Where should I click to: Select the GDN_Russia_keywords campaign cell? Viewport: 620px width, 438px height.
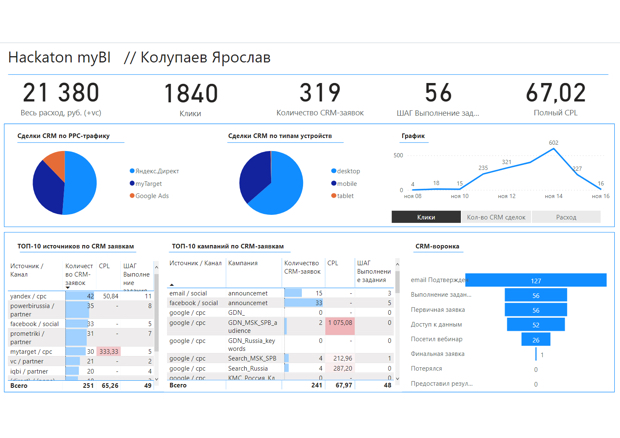[255, 344]
